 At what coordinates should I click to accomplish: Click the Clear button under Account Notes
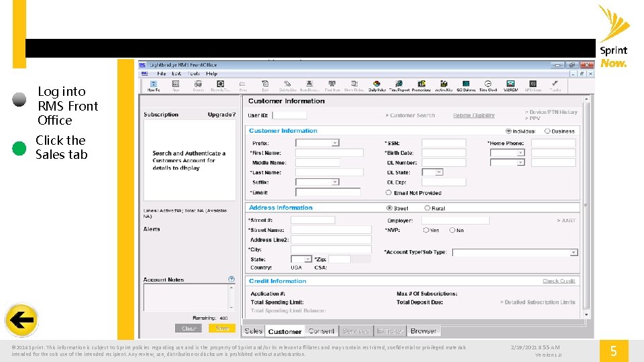[189, 328]
